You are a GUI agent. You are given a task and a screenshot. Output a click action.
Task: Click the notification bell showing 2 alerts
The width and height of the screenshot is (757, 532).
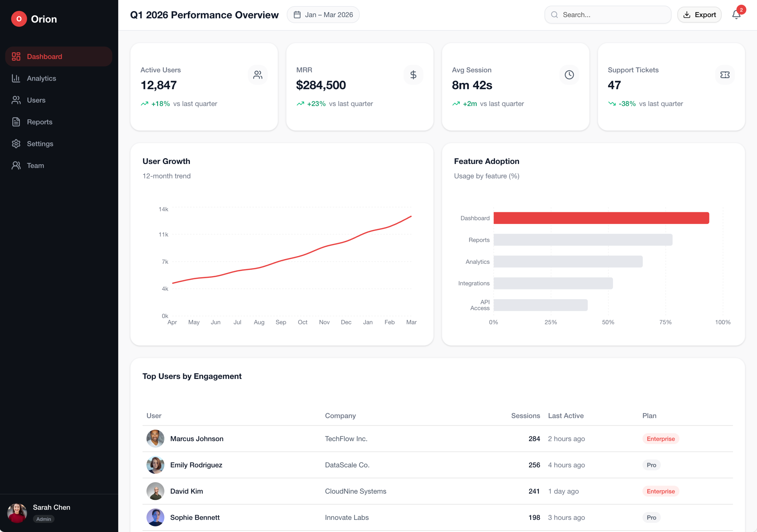pos(736,14)
